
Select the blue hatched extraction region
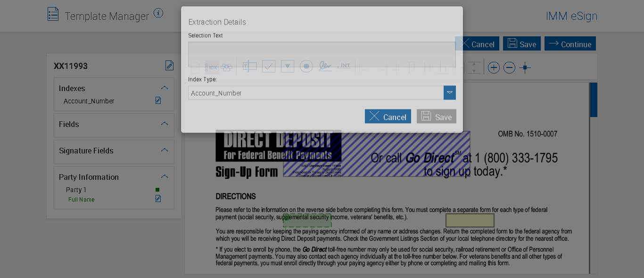tap(377, 154)
